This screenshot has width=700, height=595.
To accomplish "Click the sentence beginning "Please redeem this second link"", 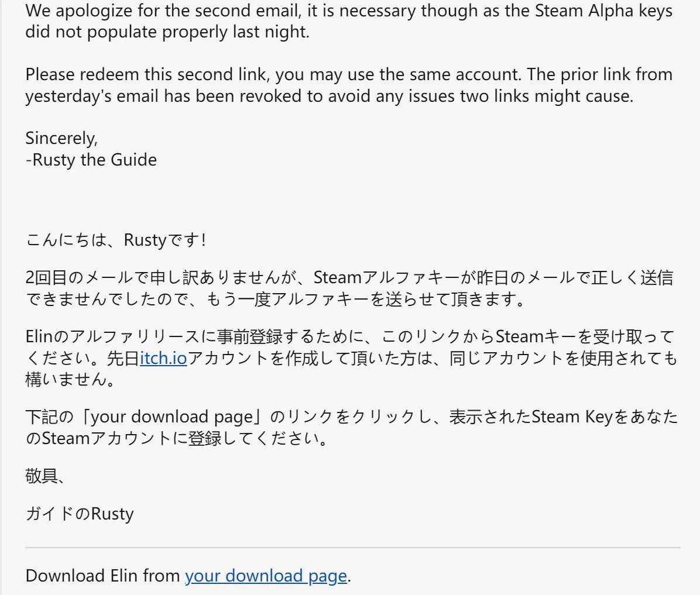I will [x=349, y=85].
